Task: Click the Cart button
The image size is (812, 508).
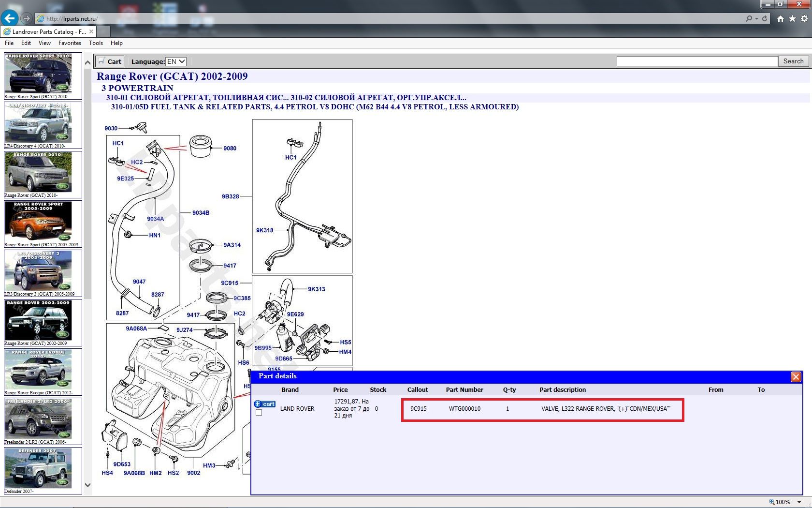Action: click(110, 61)
